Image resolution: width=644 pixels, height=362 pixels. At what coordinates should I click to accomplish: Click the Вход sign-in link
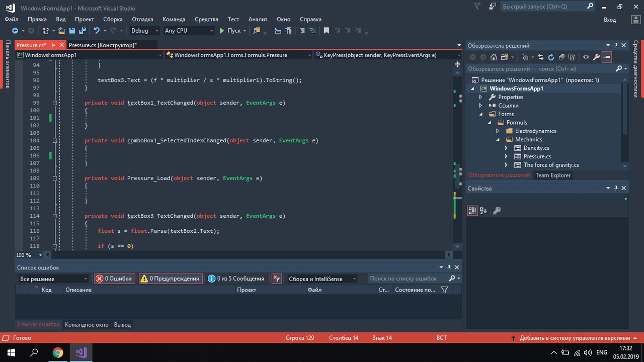[610, 20]
